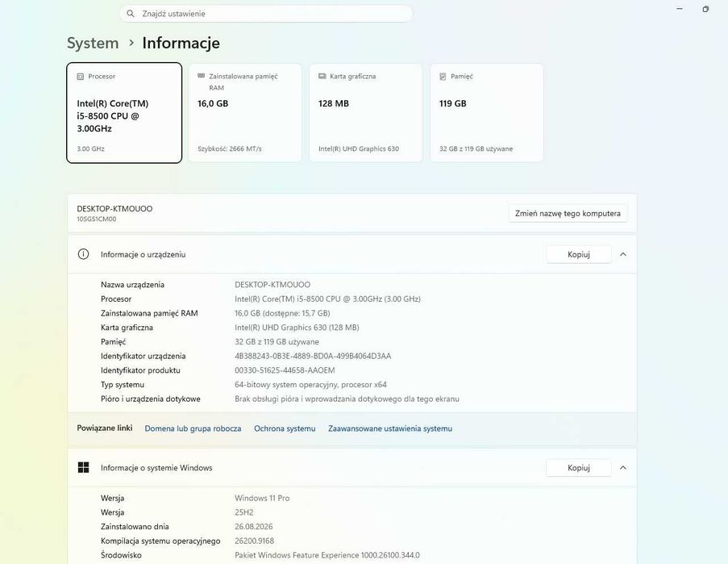The height and width of the screenshot is (564, 728).
Task: Click the product ID 00330-51625-44658-AAOEM
Action: pyautogui.click(x=285, y=370)
